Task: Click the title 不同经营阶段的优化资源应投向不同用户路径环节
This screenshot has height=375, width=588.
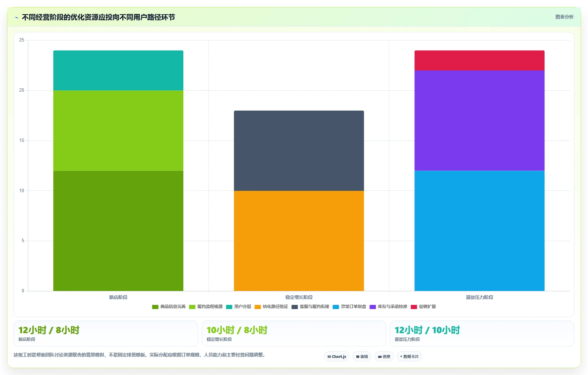Action: (98, 17)
